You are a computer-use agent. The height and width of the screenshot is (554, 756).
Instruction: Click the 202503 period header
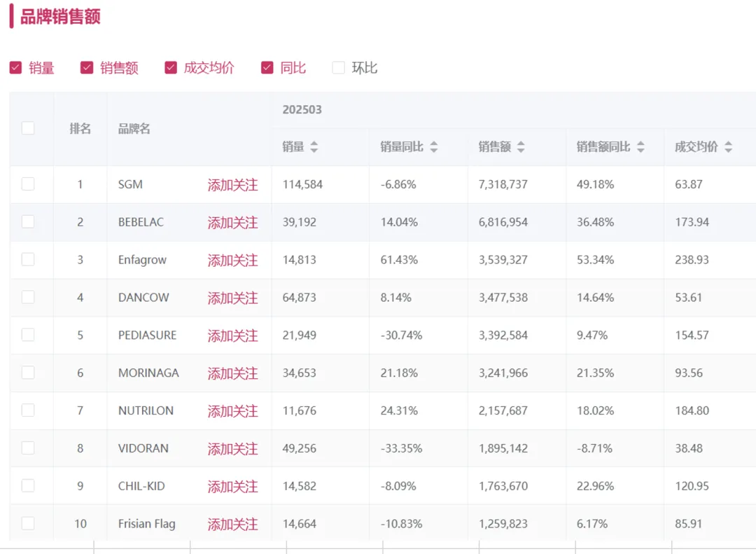tap(302, 110)
